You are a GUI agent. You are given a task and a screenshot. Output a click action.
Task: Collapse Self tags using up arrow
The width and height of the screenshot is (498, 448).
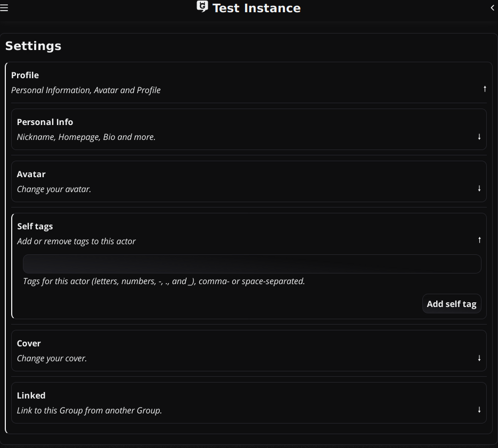(x=479, y=240)
